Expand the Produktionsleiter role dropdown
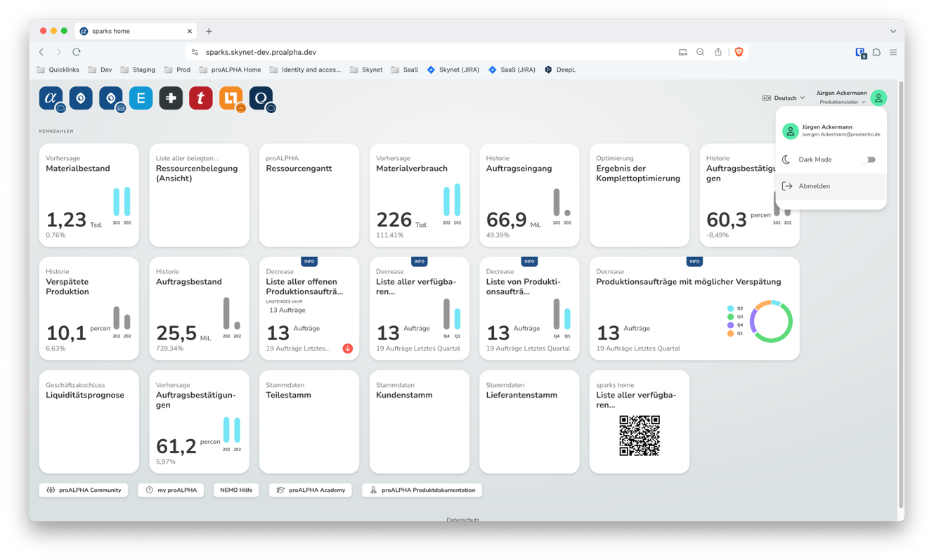The height and width of the screenshot is (560, 934). pos(842,103)
